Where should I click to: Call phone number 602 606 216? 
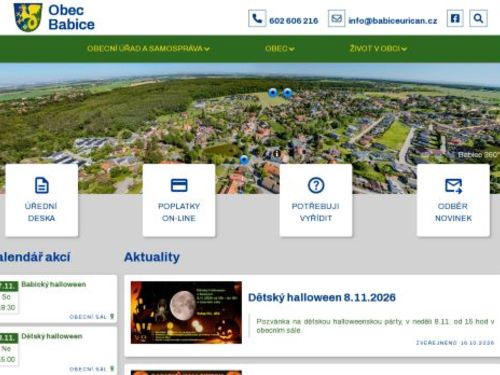point(294,21)
